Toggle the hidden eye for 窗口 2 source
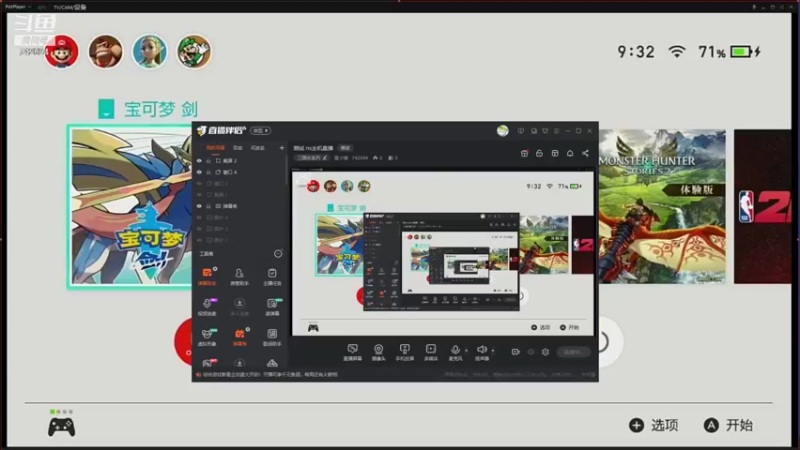The width and height of the screenshot is (800, 450). (x=199, y=183)
